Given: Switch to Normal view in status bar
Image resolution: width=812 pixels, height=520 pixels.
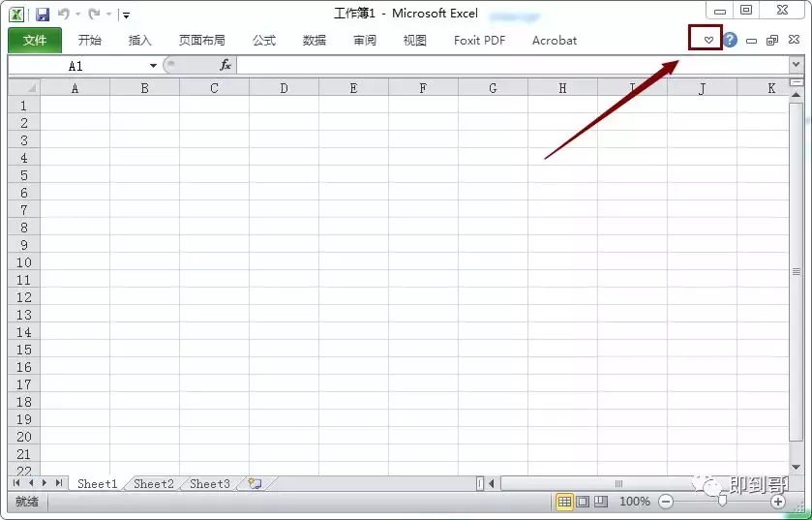Looking at the screenshot, I should point(564,502).
